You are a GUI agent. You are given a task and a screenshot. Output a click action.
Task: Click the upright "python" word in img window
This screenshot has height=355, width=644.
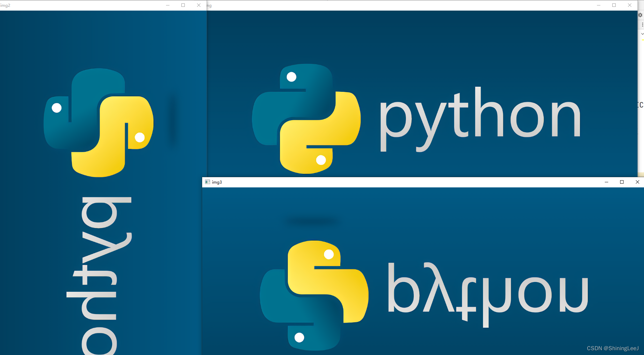tap(480, 119)
